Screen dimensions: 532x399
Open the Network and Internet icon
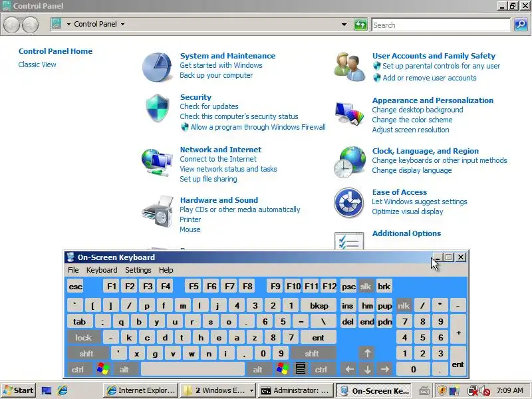click(156, 162)
